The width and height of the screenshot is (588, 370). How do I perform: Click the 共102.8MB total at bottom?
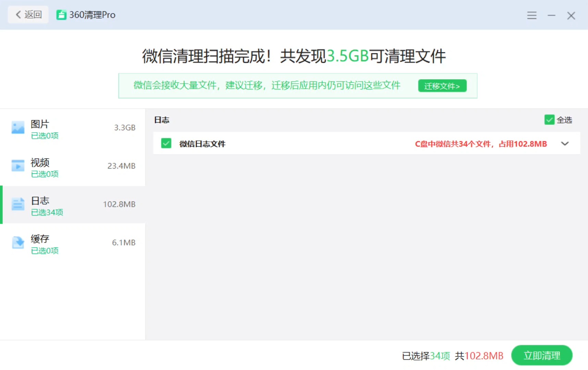(x=479, y=356)
